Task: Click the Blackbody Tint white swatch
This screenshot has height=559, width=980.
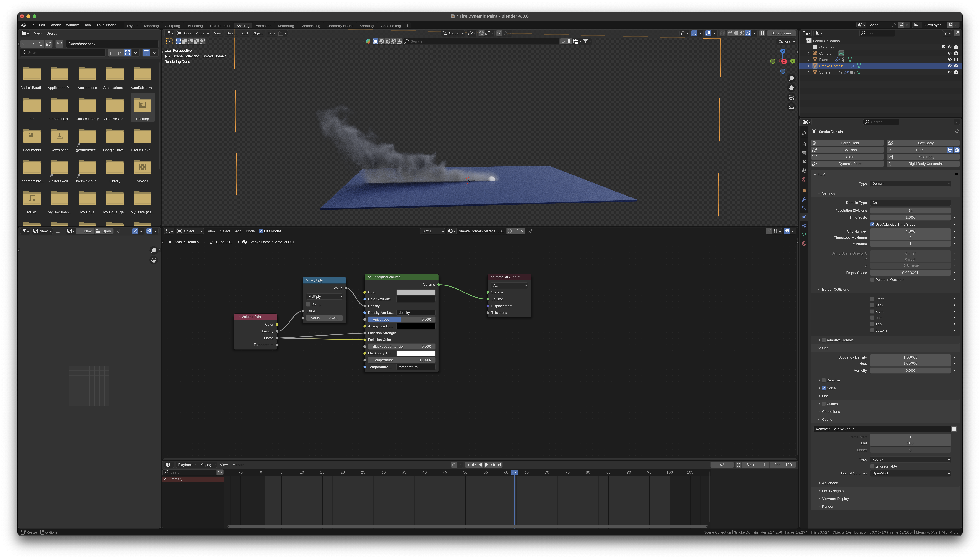Action: [x=416, y=353]
